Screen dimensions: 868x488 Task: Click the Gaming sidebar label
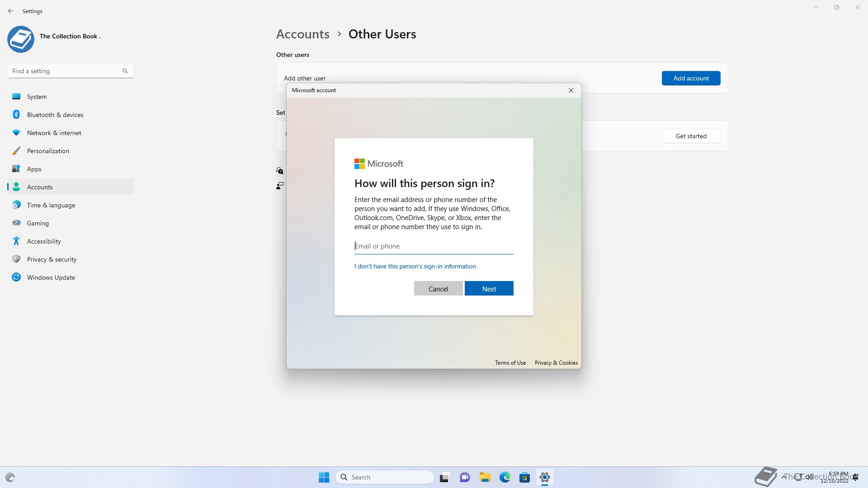click(x=38, y=223)
